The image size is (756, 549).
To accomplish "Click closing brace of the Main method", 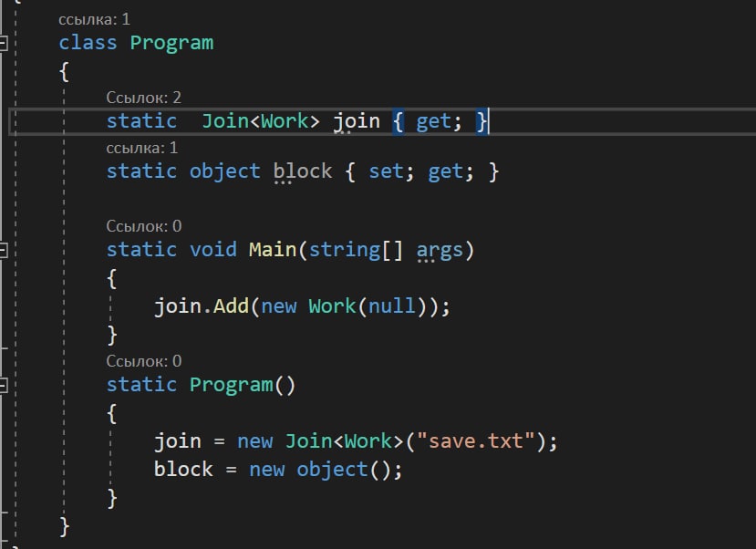I will 112,335.
